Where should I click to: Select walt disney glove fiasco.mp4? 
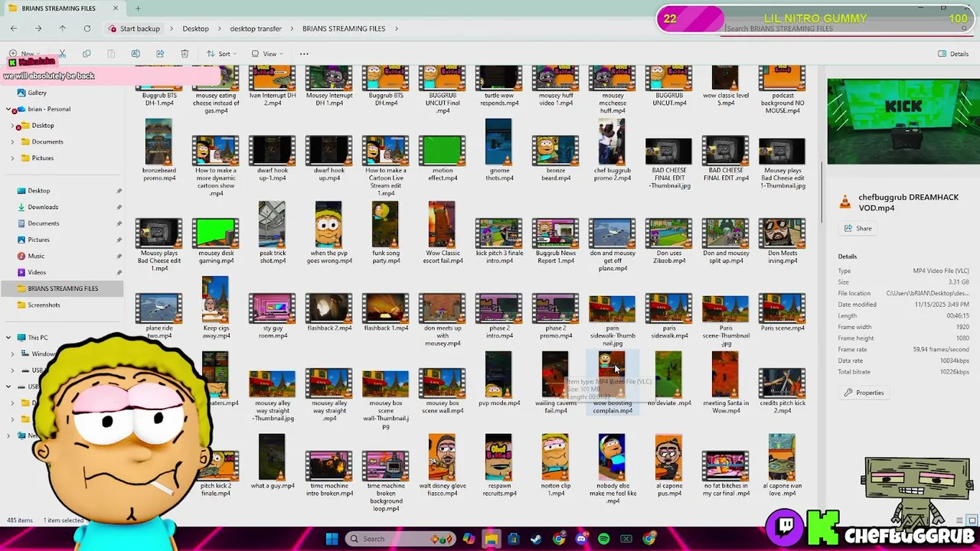(442, 465)
